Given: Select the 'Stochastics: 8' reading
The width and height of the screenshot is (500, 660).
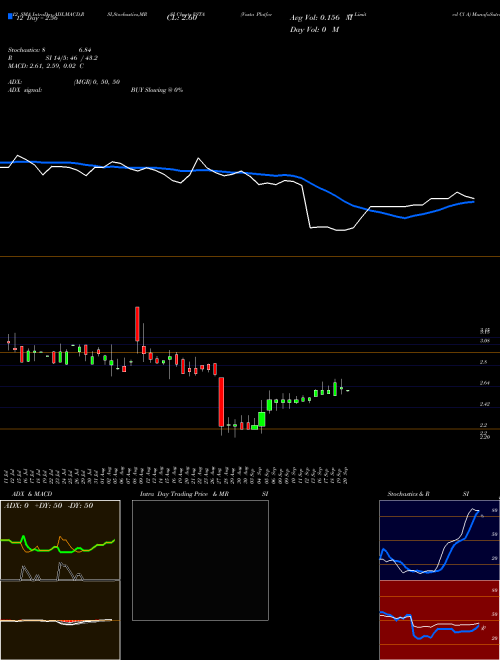Looking at the screenshot, I should 29,50.
